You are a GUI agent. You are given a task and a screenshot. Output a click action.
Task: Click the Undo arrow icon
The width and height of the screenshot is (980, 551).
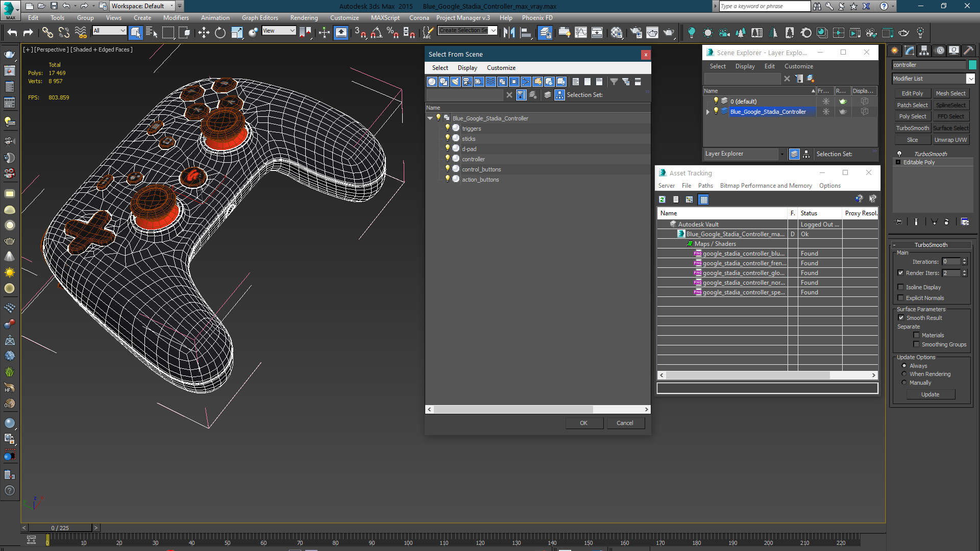click(12, 33)
